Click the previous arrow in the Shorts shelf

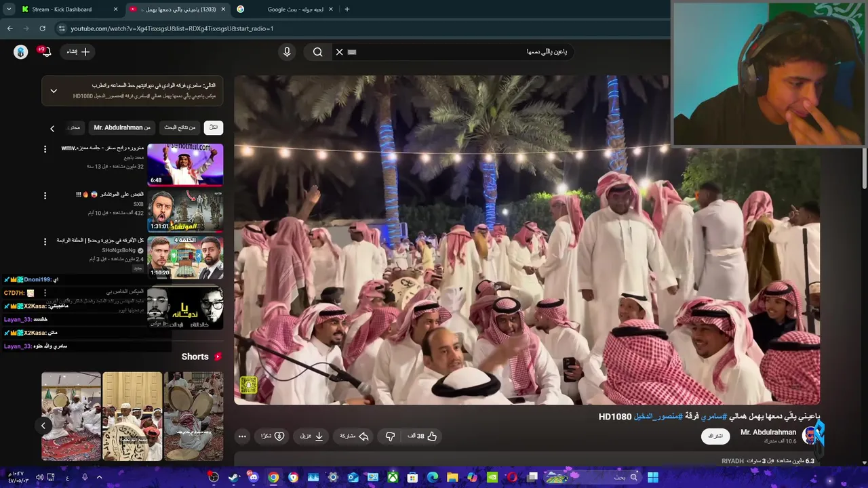43,426
